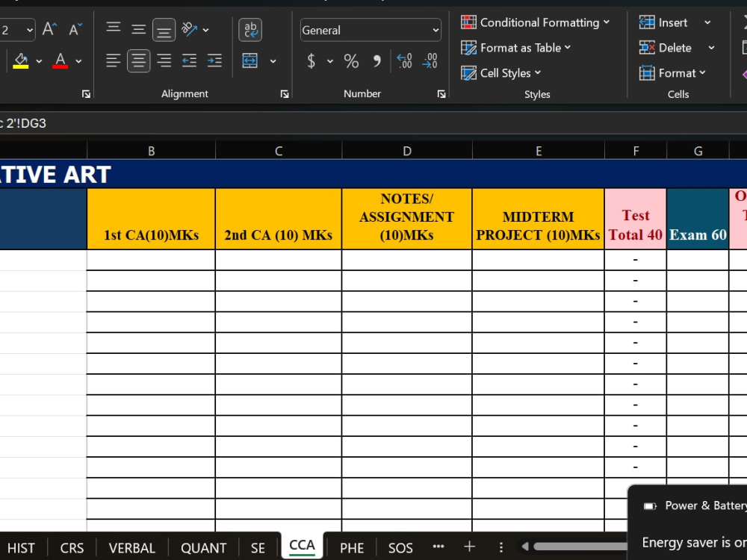Open font size dropdown arrow
The height and width of the screenshot is (560, 747).
click(30, 31)
